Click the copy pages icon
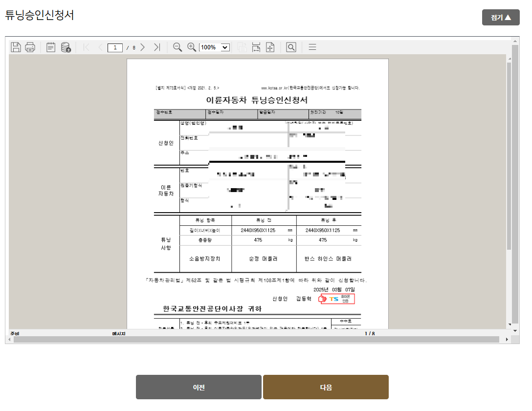 click(x=242, y=47)
